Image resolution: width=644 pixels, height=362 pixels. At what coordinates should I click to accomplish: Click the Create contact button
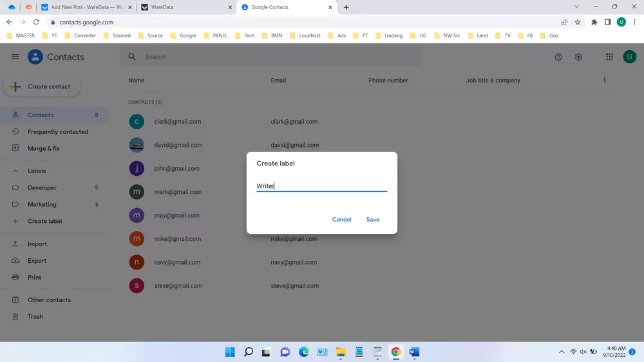[x=42, y=87]
